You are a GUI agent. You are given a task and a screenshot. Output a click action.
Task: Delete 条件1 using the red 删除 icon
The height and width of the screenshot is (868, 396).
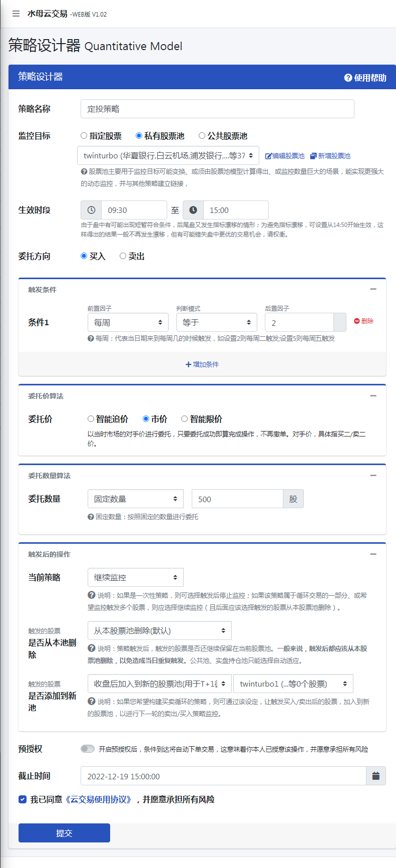(x=357, y=321)
